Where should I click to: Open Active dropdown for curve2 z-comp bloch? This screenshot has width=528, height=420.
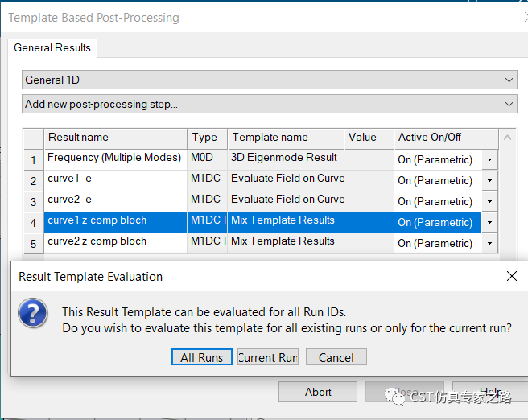pos(489,243)
